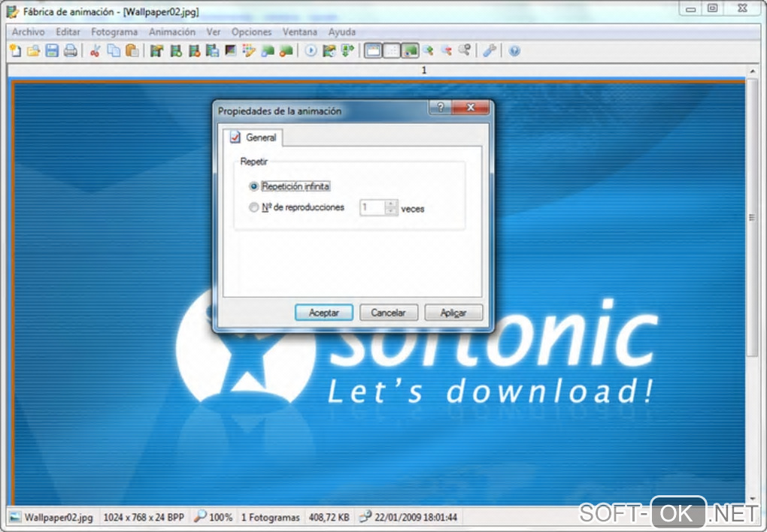767x532 pixels.
Task: Click the green image with orange badge icon
Action: click(286, 50)
